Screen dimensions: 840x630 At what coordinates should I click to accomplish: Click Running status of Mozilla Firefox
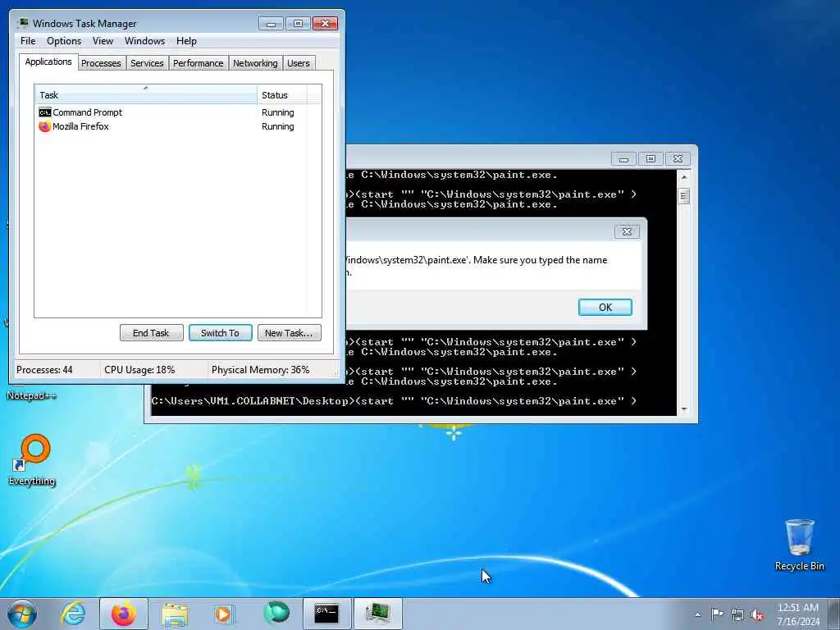pyautogui.click(x=277, y=126)
